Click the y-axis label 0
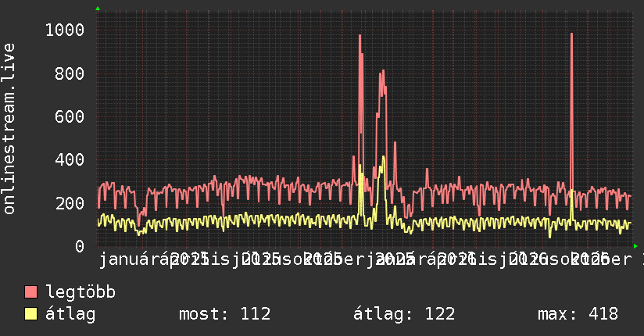Viewport: 644px width, 336px height. 80,246
